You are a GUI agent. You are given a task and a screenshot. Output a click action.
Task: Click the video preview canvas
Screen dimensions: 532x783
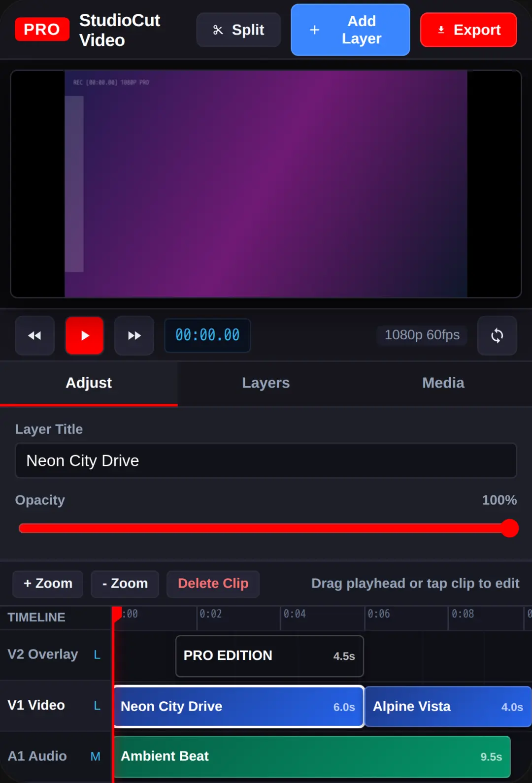point(266,184)
